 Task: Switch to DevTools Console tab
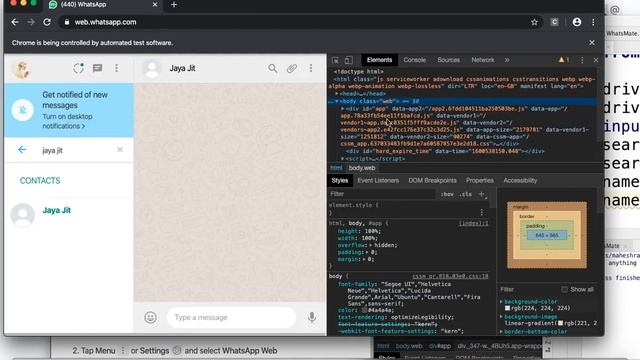[414, 60]
